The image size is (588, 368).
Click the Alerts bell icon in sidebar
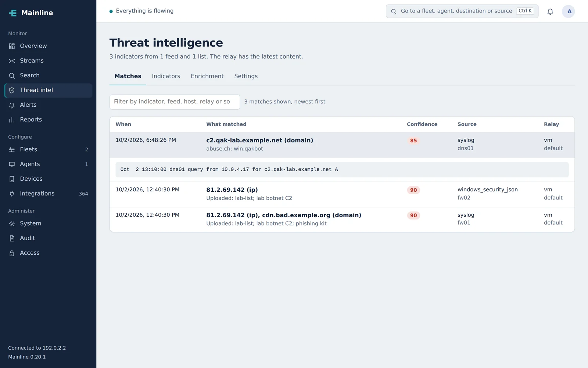point(12,105)
